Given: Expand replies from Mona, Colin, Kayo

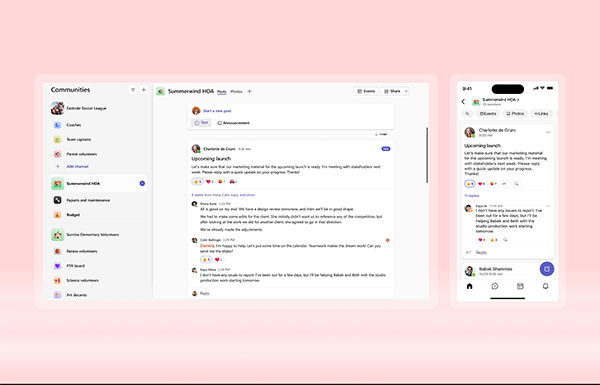Looking at the screenshot, I should [223, 195].
